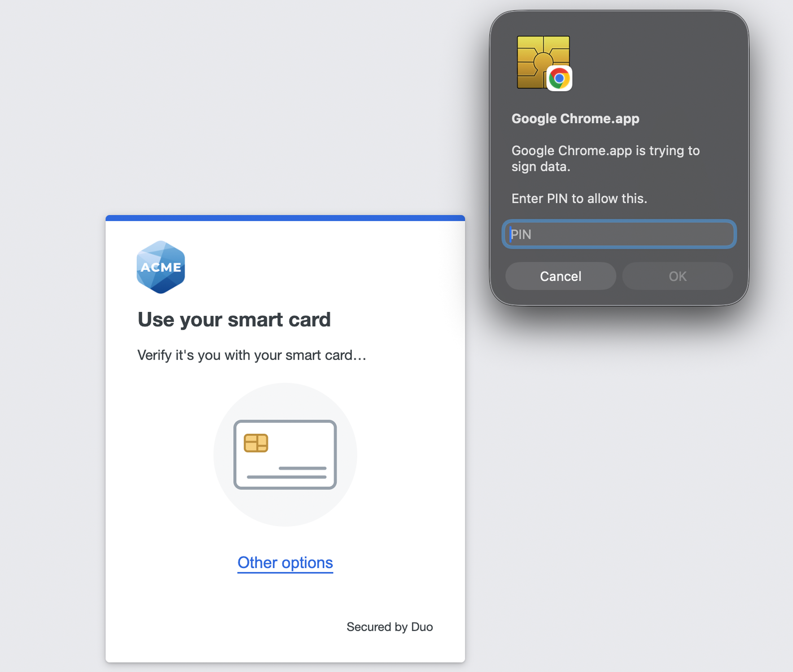793x672 pixels.
Task: Click the ACME hexagon logo
Action: click(x=161, y=267)
